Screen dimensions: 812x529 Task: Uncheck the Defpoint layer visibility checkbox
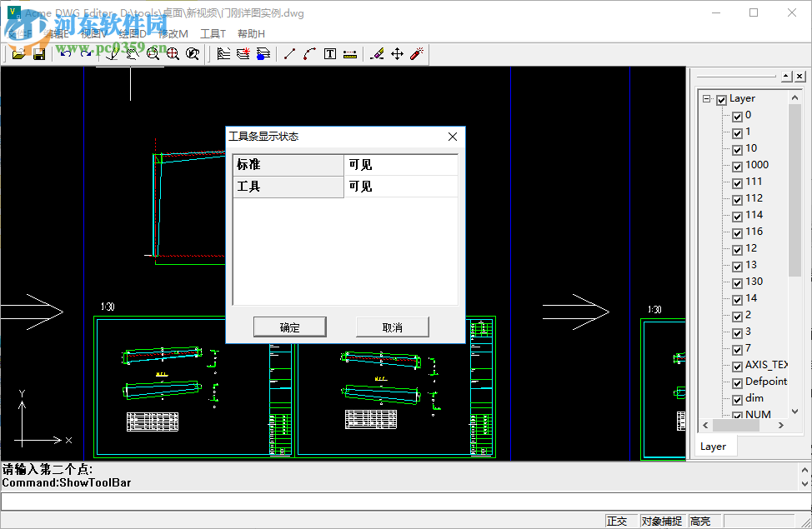pyautogui.click(x=737, y=382)
